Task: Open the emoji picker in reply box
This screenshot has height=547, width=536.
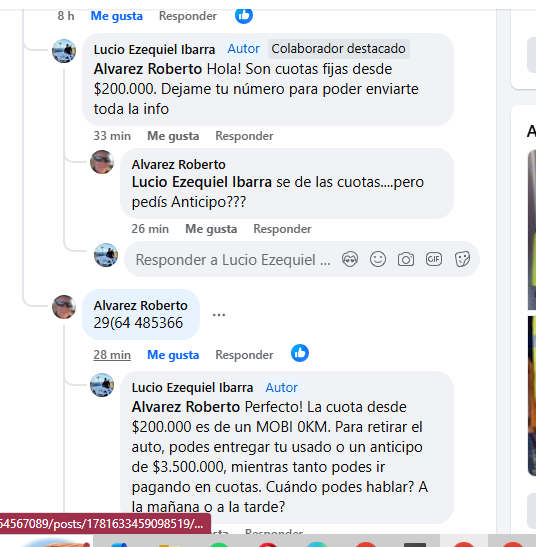Action: [378, 259]
